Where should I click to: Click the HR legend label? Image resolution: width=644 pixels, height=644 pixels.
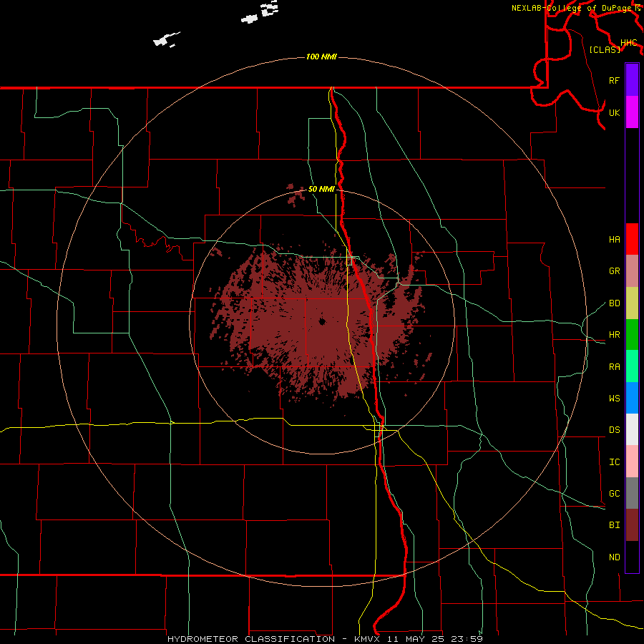click(615, 335)
